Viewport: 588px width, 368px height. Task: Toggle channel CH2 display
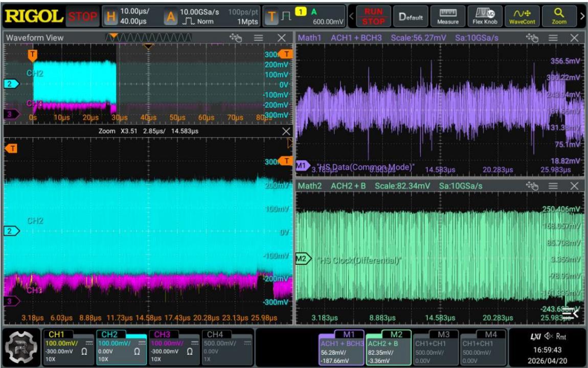click(122, 348)
